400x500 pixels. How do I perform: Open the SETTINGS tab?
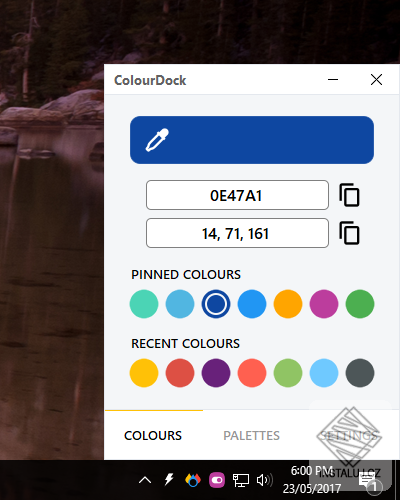pos(349,436)
